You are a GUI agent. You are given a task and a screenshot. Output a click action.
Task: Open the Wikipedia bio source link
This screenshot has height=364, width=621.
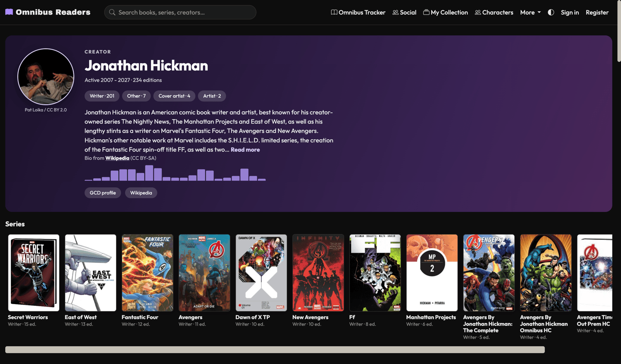[x=117, y=158]
